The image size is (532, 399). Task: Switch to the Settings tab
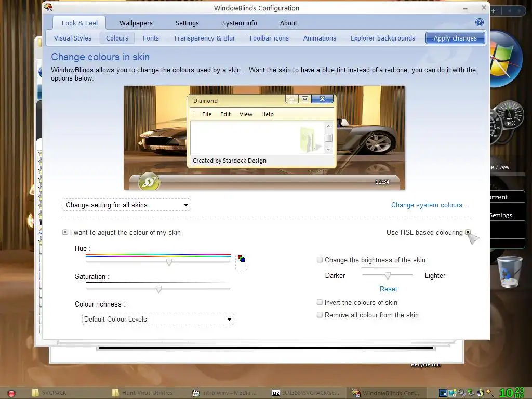(187, 23)
